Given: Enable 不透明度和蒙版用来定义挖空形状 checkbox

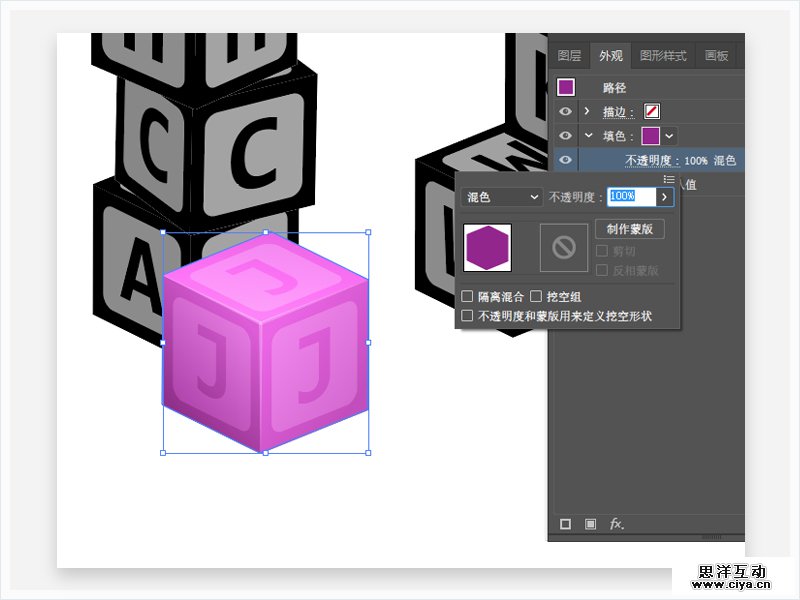Looking at the screenshot, I should (x=467, y=315).
